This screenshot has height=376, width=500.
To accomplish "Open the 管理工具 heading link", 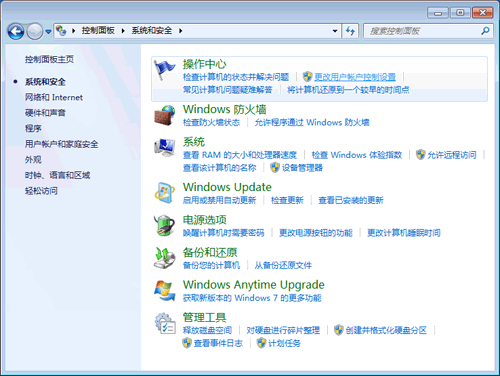I will [204, 317].
